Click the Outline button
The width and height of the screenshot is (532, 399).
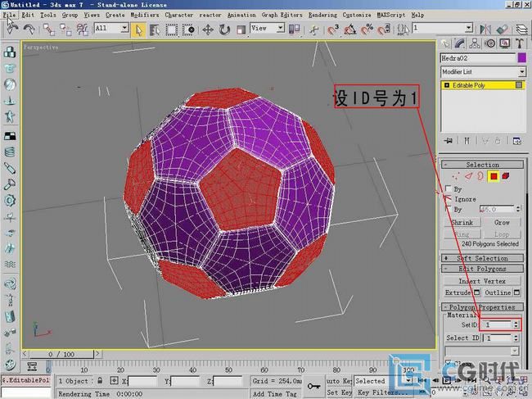[498, 292]
